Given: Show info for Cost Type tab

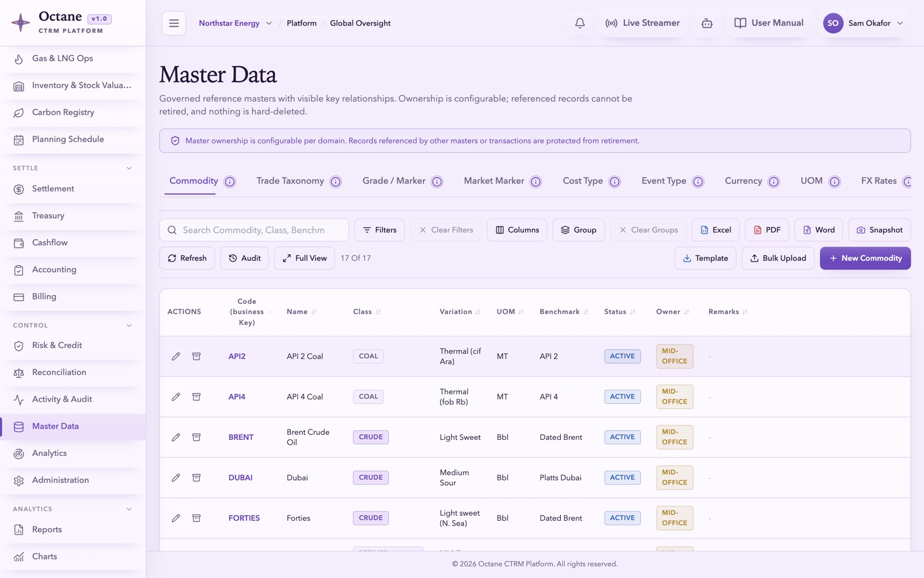Looking at the screenshot, I should (614, 181).
